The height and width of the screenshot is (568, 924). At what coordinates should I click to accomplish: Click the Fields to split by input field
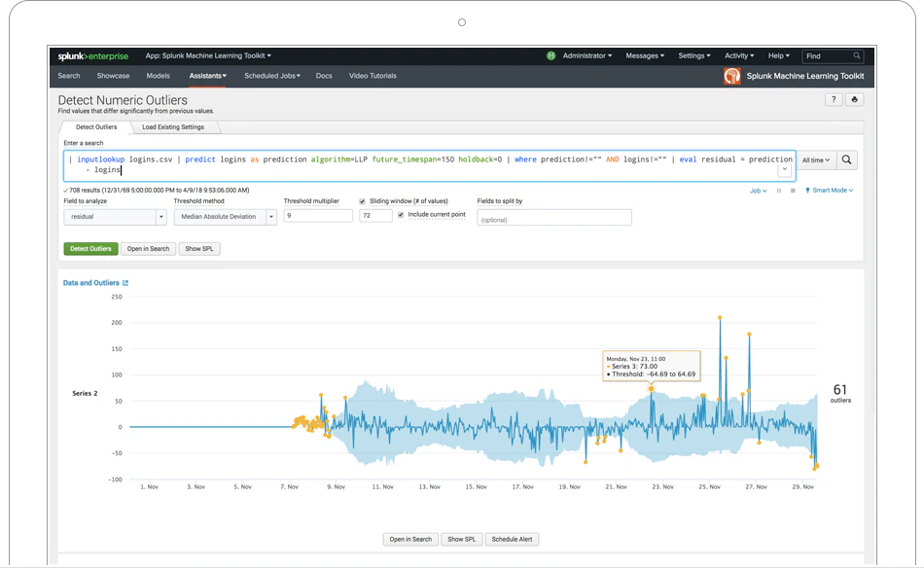click(553, 216)
